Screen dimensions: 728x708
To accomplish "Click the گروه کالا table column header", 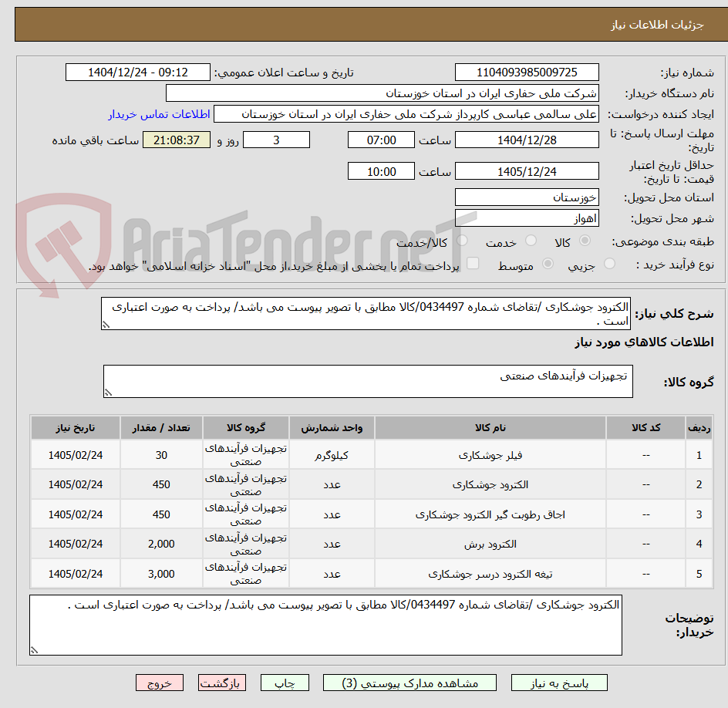I will coord(246,427).
